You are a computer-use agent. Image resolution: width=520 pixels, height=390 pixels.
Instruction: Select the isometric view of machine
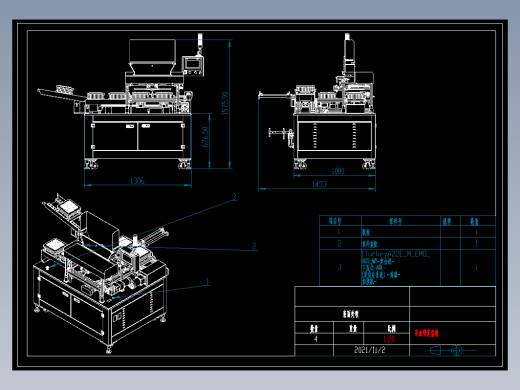[x=102, y=272]
